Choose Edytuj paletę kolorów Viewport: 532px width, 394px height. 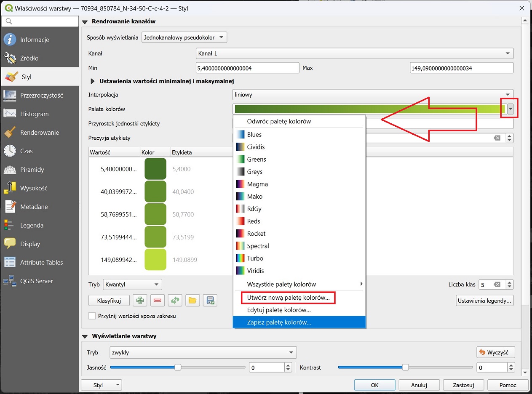pos(299,310)
